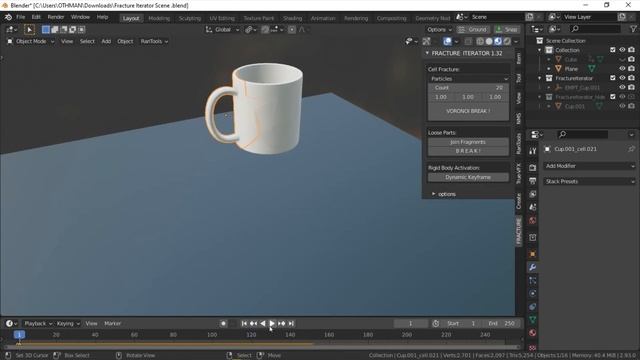640x360 pixels.
Task: Open the Particle properties tab
Action: click(x=532, y=280)
